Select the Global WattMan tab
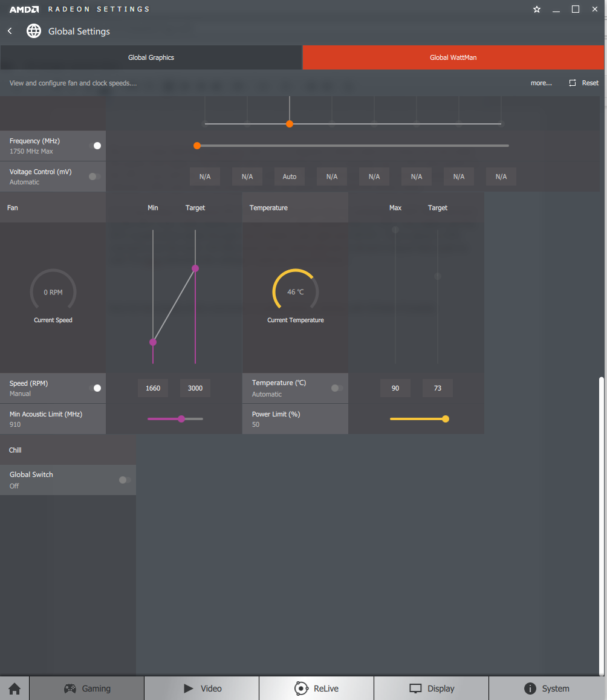This screenshot has width=607, height=700. 453,57
